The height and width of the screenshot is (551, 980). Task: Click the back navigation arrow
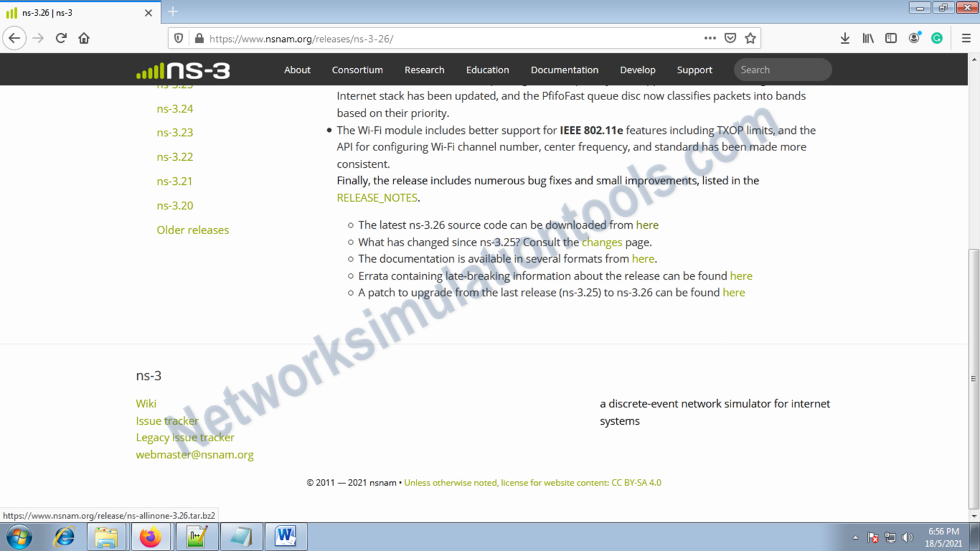point(14,38)
